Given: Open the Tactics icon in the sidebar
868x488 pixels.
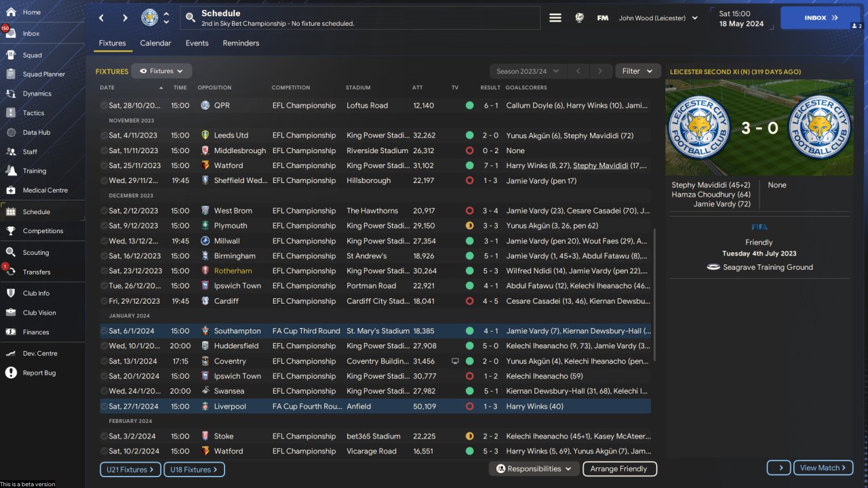Looking at the screenshot, I should tap(11, 113).
